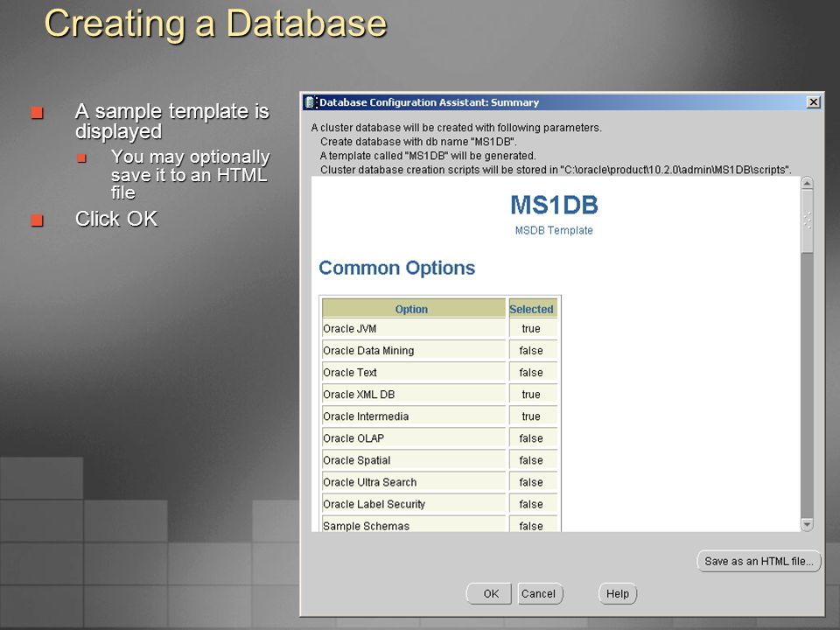Click the Cancel button
This screenshot has height=630, width=840.
pyautogui.click(x=540, y=593)
